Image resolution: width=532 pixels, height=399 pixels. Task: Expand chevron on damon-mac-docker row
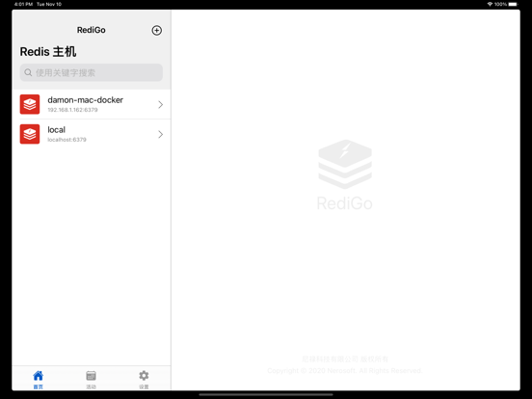pyautogui.click(x=161, y=104)
